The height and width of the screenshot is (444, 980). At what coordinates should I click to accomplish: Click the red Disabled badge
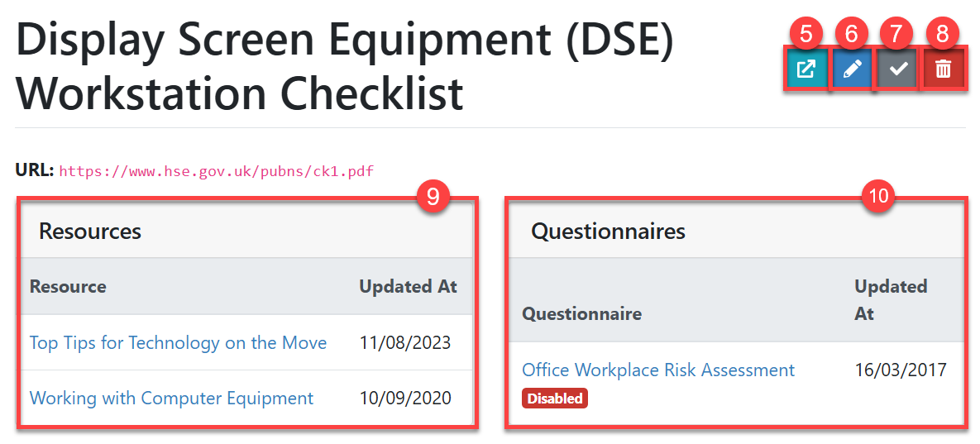click(x=554, y=399)
